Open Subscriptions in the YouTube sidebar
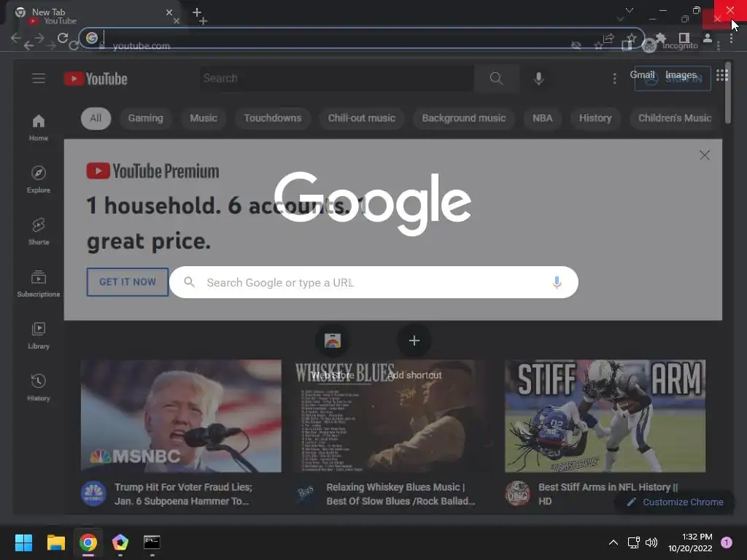747x560 pixels. [x=39, y=284]
